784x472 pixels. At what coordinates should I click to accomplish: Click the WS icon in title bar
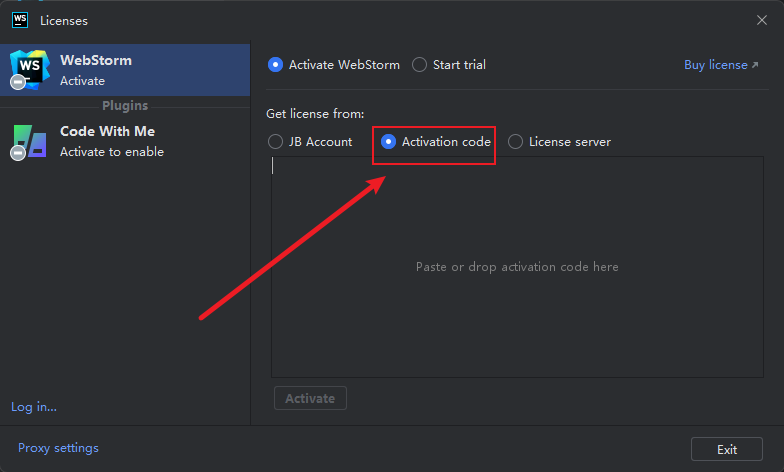coord(20,20)
